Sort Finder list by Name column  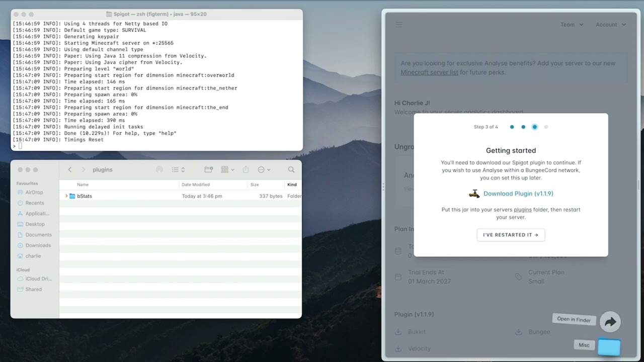click(83, 185)
